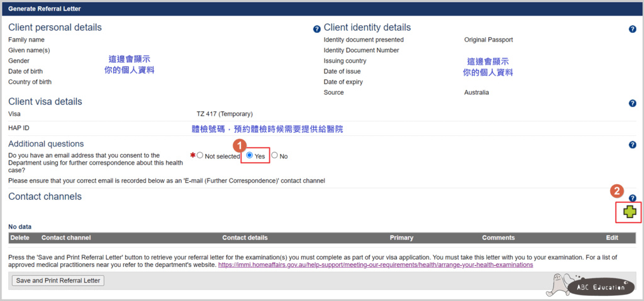The height and width of the screenshot is (301, 644).
Task: Select the Not selected radio option
Action: click(x=199, y=156)
